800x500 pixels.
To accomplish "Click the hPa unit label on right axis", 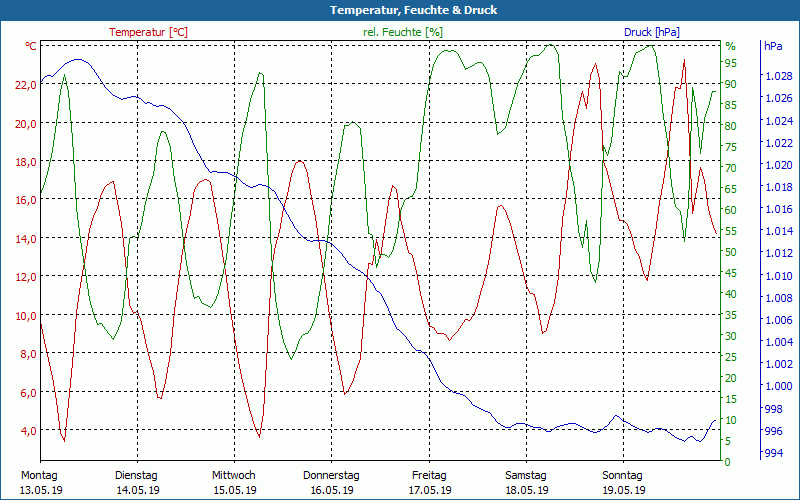I will 773,46.
